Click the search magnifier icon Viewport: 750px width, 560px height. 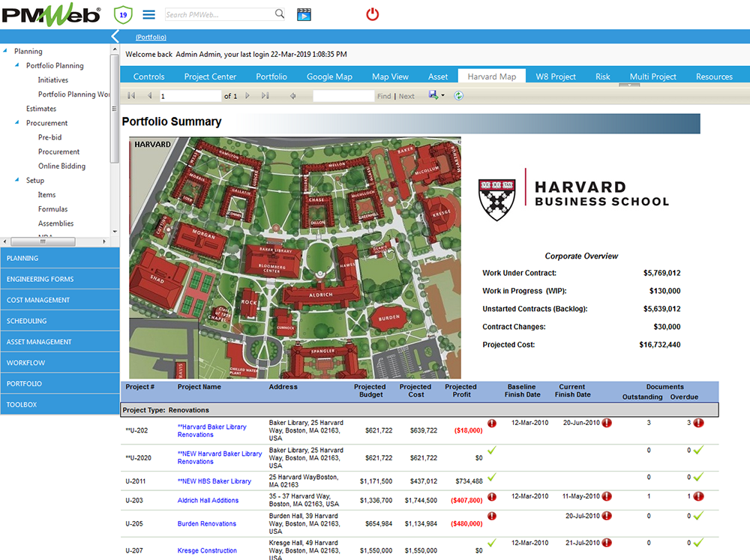(280, 14)
